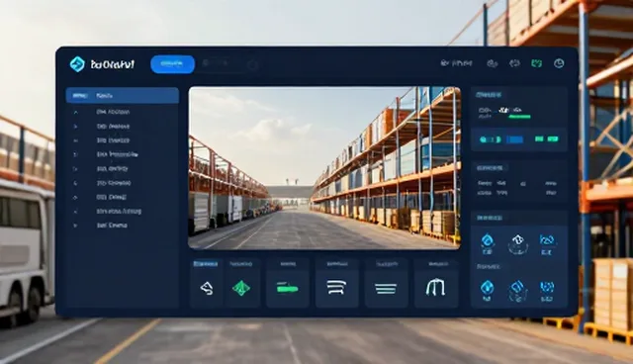Select the highlighted blue sidebar row

pos(123,96)
